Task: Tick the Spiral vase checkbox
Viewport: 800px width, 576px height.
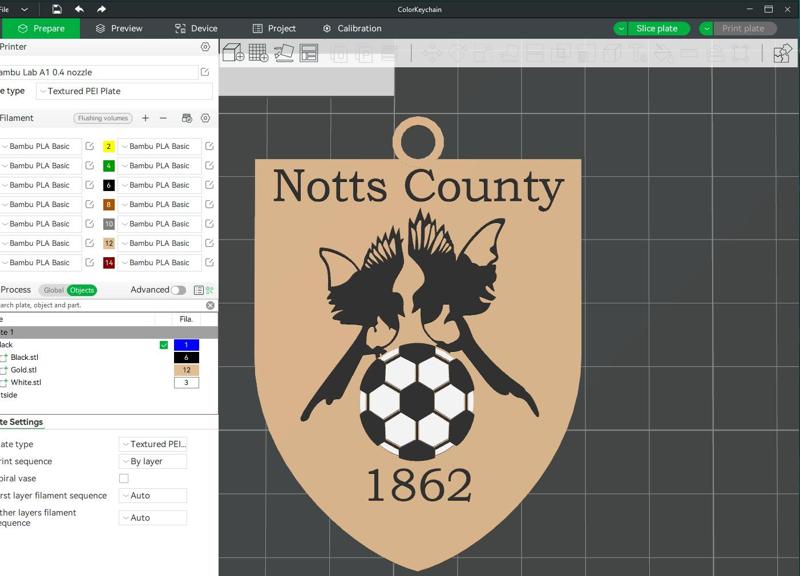Action: (123, 478)
